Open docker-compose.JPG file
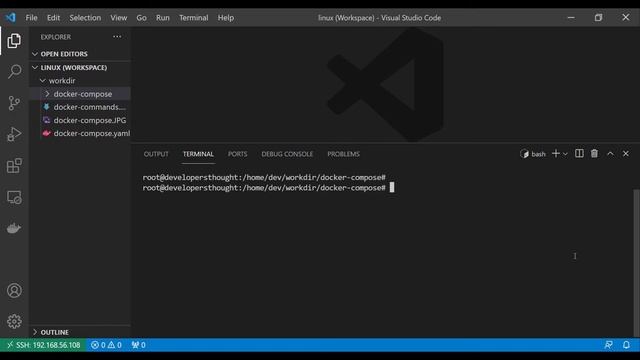This screenshot has width=640, height=360. [x=80, y=120]
